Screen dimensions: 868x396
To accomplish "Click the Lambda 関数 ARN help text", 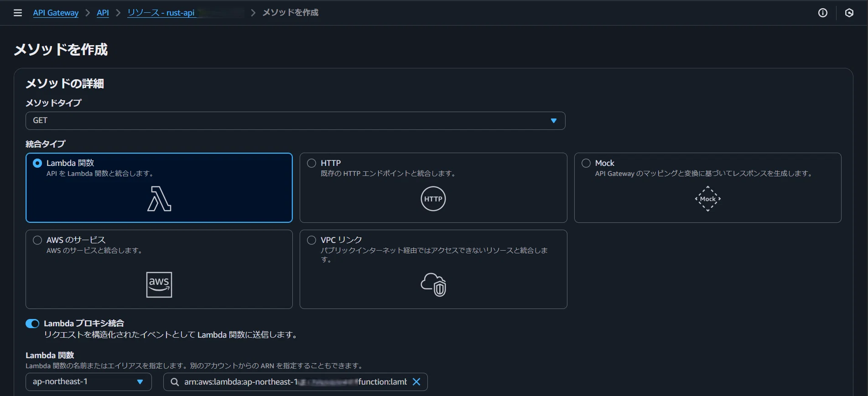I will tap(195, 366).
